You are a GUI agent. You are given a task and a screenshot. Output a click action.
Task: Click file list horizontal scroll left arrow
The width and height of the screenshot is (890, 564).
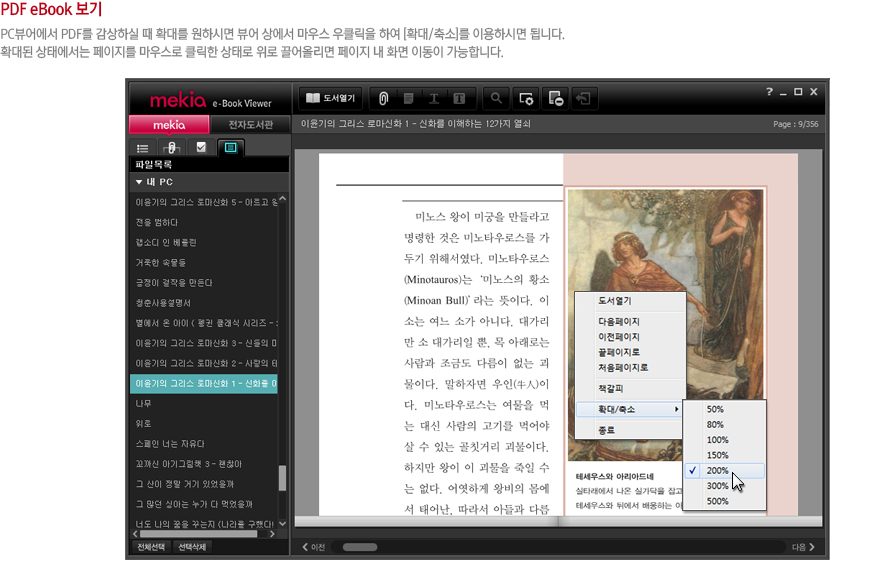click(x=135, y=534)
